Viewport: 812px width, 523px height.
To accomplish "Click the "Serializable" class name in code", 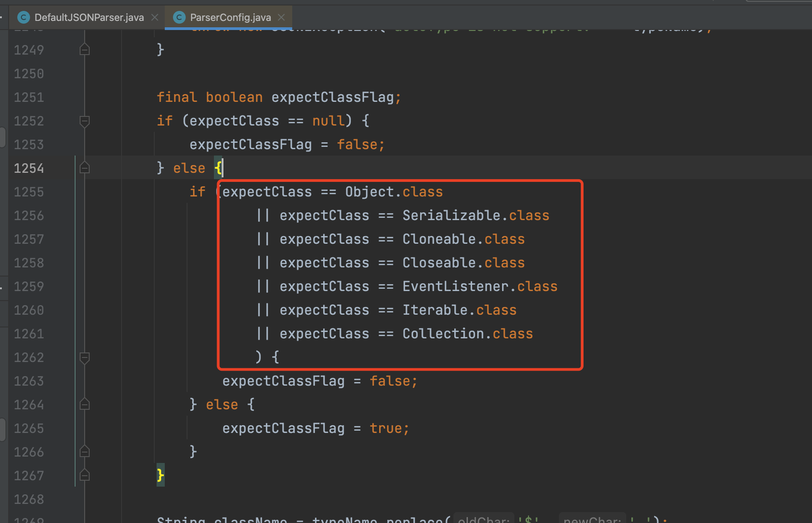I will pyautogui.click(x=451, y=216).
